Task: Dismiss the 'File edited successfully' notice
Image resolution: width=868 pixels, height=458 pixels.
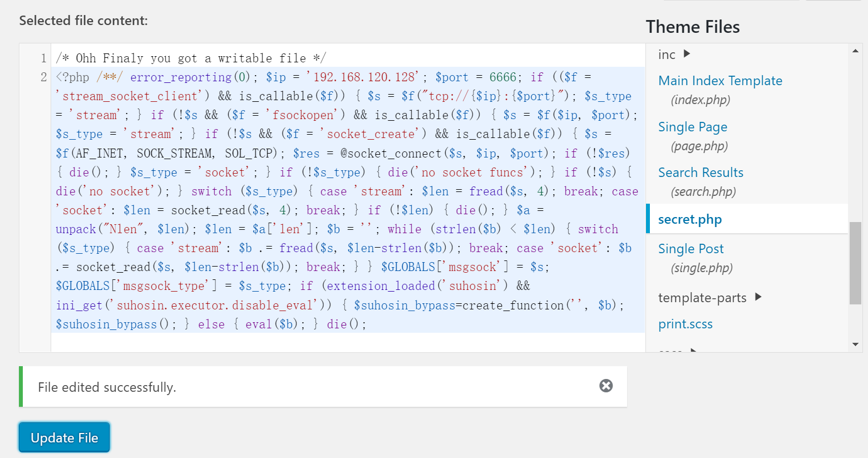Action: [x=606, y=386]
